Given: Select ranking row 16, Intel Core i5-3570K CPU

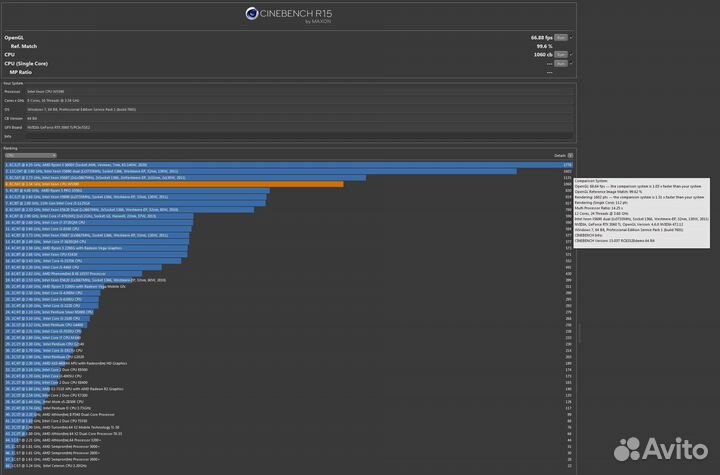Looking at the screenshot, I should (x=288, y=261).
